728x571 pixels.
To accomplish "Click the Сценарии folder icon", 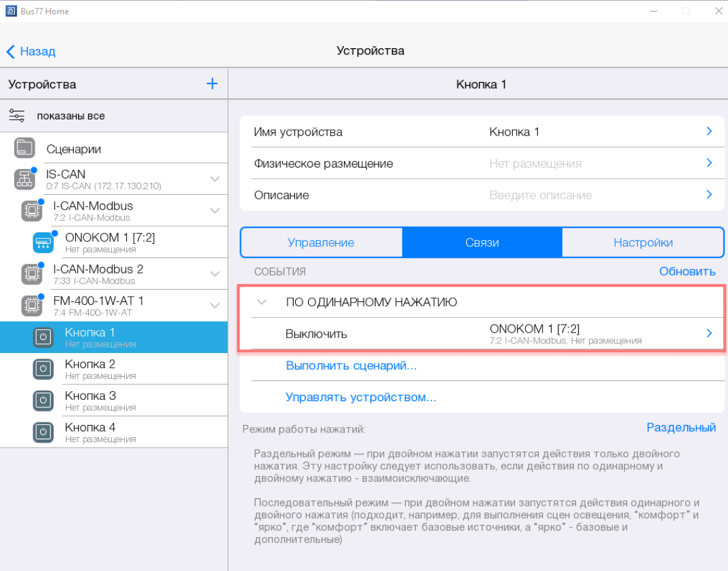I will (24, 148).
